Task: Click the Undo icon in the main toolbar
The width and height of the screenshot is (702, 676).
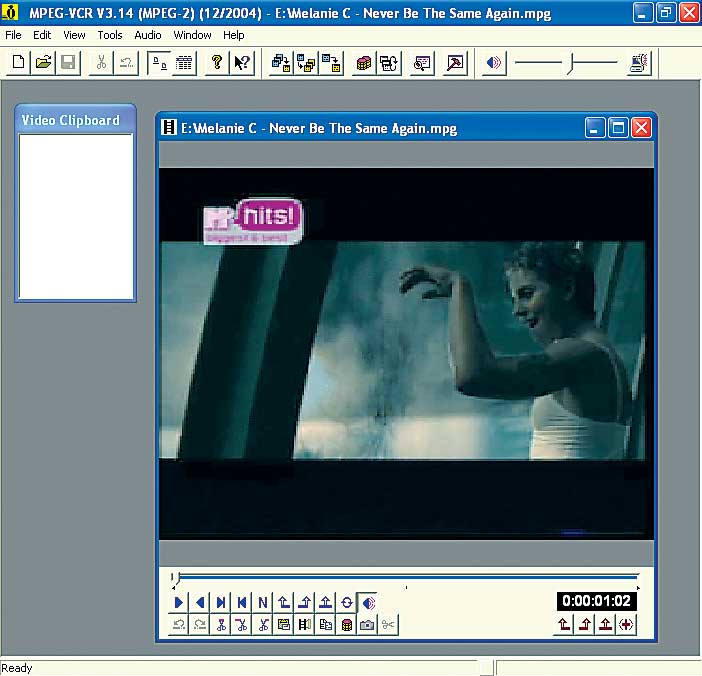Action: [127, 63]
